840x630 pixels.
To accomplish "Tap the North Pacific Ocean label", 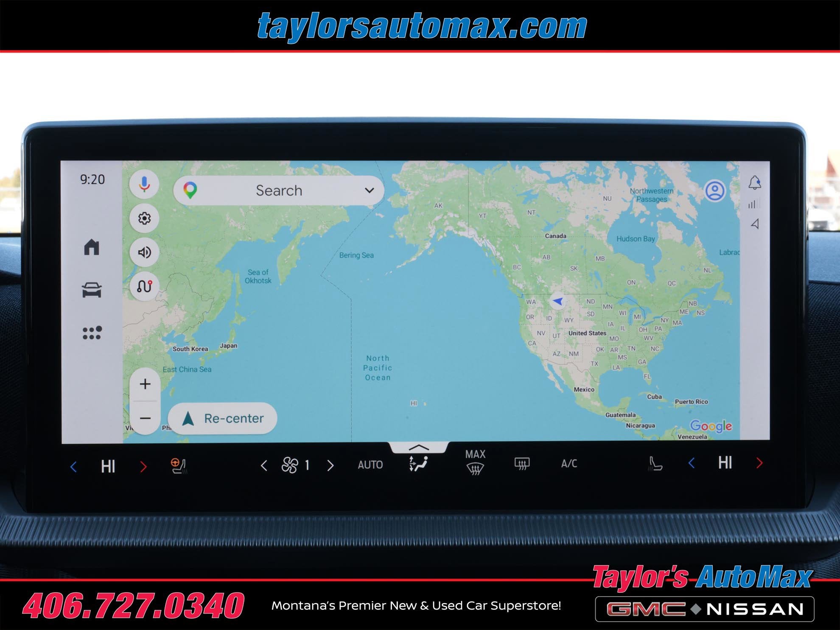I will 378,368.
